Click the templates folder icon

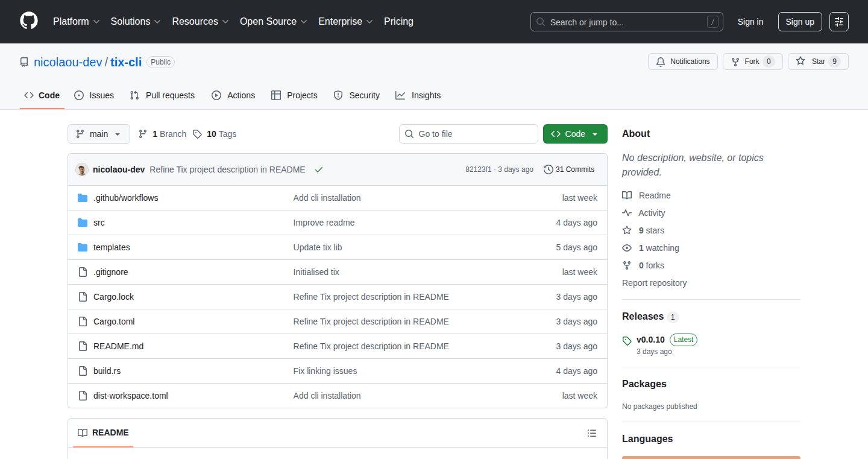coord(83,247)
